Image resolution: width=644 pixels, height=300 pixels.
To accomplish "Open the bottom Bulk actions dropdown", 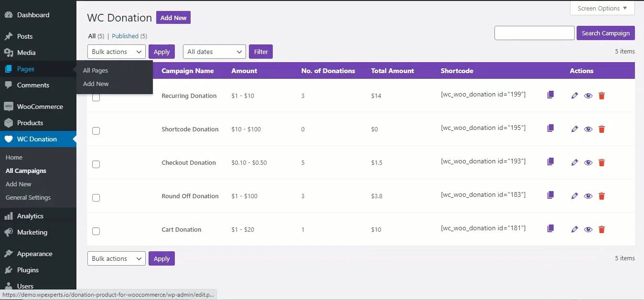I will (x=117, y=258).
